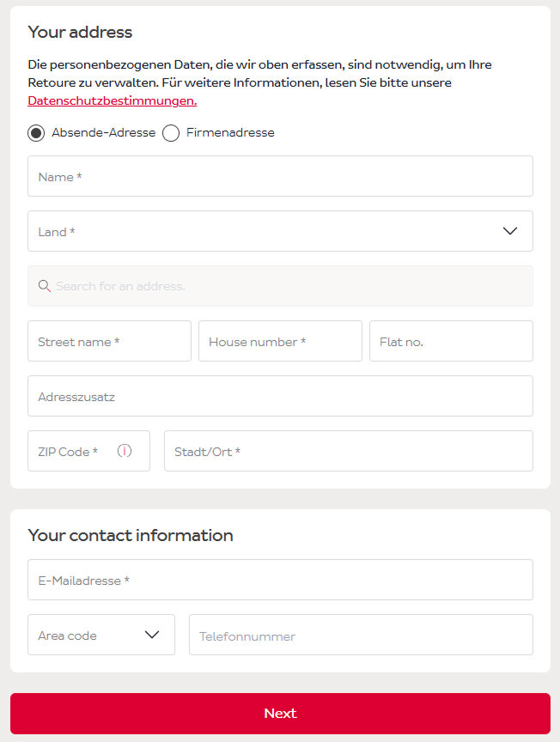Focus the Name input field
Image resolution: width=560 pixels, height=742 pixels.
(x=280, y=176)
